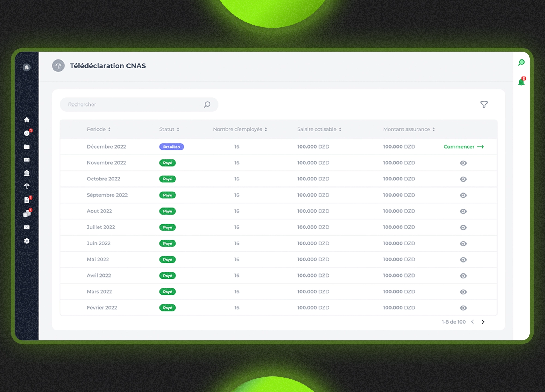Open the percent coupon icon in the sidebar

pos(27,227)
